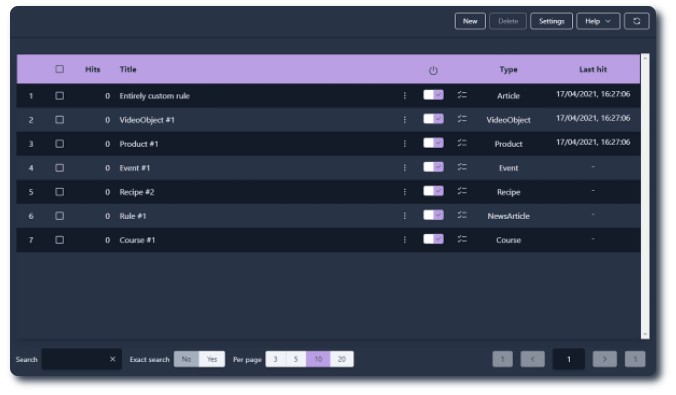Open checklist icon for Course #1 row
Viewport: 676px width, 395px height.
(462, 239)
